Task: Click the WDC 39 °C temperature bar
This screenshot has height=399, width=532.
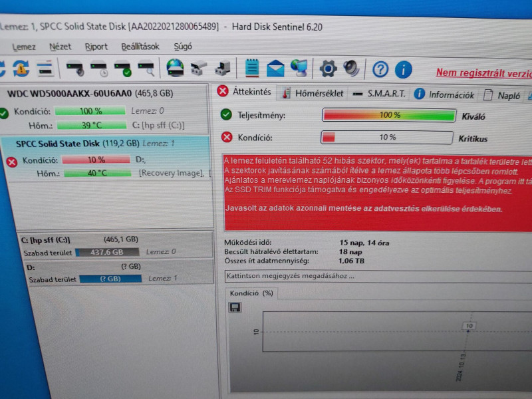Action: [x=92, y=125]
